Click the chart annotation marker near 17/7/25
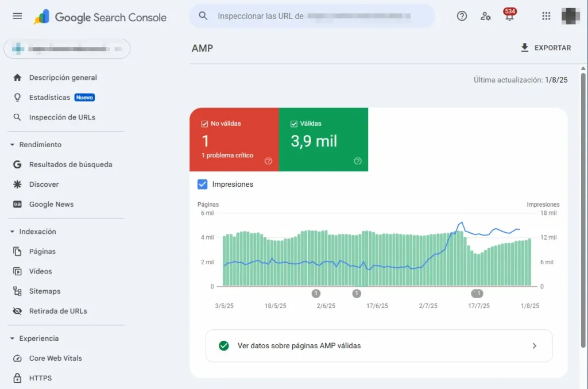Viewport: 588px width, 389px height. click(x=477, y=294)
